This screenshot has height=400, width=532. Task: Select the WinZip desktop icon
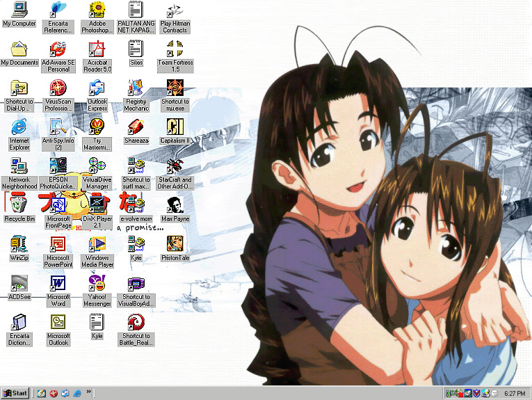click(19, 243)
